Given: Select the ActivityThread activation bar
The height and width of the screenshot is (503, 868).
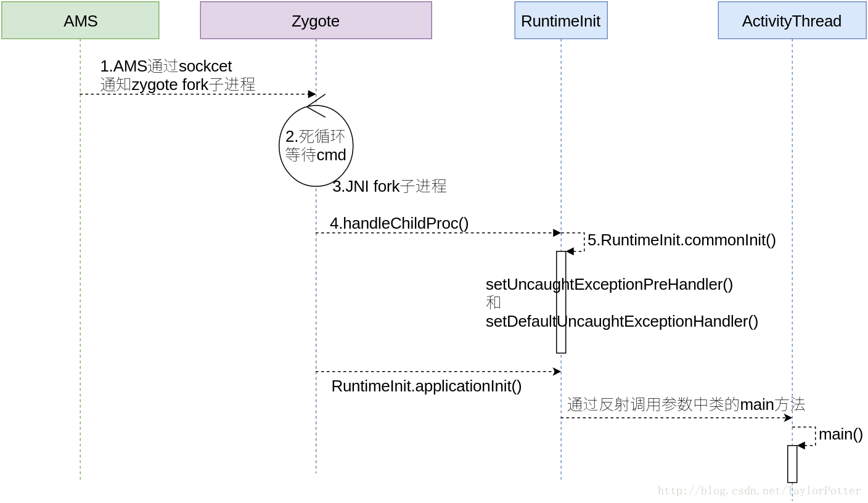Looking at the screenshot, I should [792, 464].
